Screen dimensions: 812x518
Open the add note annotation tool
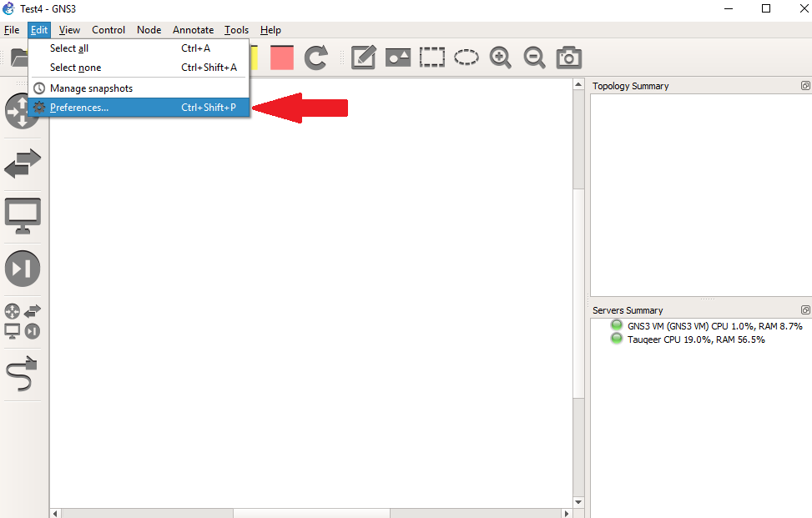click(364, 57)
